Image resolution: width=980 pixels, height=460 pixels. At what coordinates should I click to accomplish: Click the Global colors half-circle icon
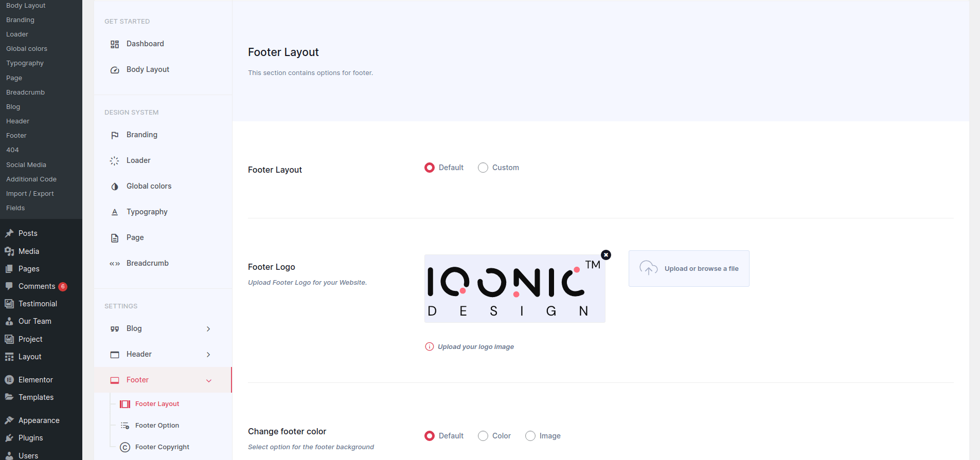click(115, 187)
